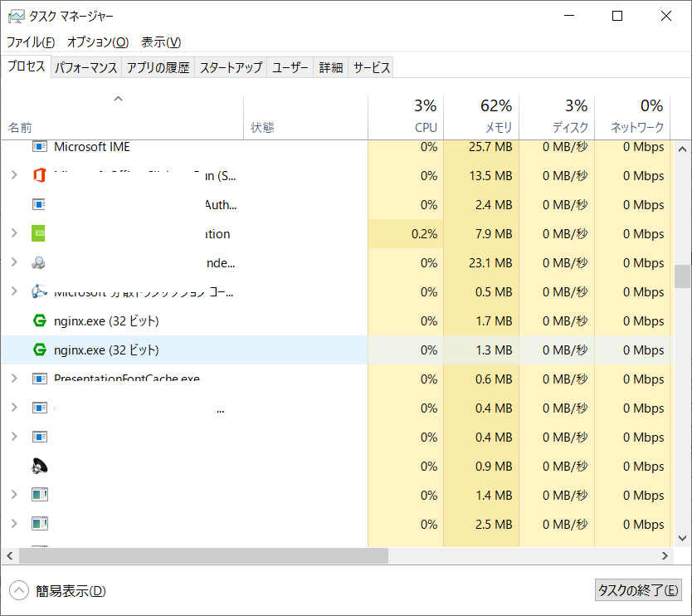
Task: Open the 表示(V) menu
Action: pos(161,42)
